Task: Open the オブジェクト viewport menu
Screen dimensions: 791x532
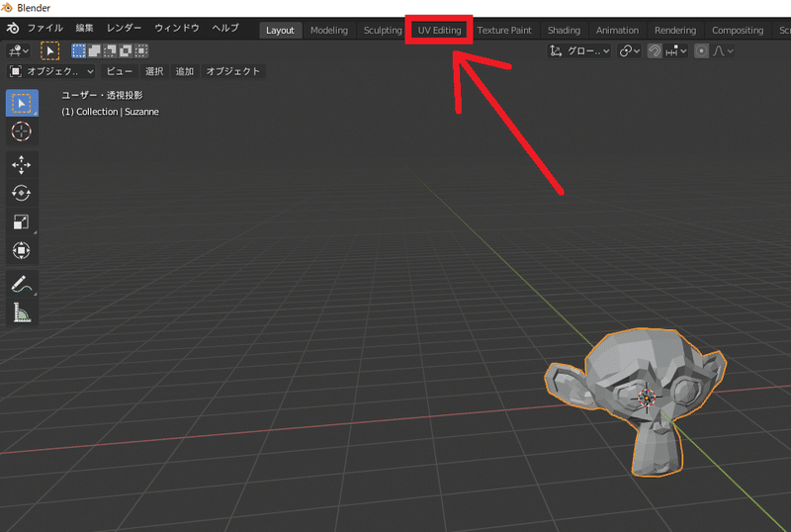Action: pos(232,71)
